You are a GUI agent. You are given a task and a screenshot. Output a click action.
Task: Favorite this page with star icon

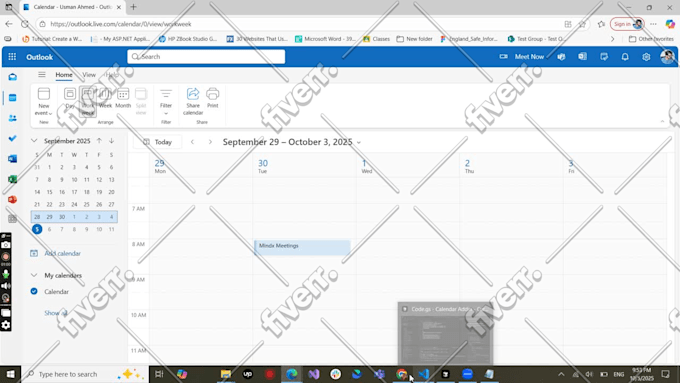coord(582,24)
